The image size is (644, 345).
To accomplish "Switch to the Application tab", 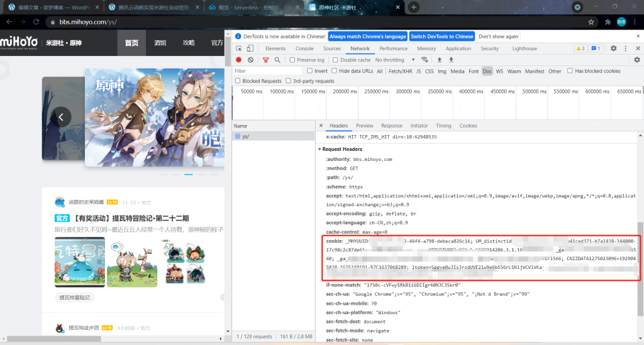I will point(458,48).
